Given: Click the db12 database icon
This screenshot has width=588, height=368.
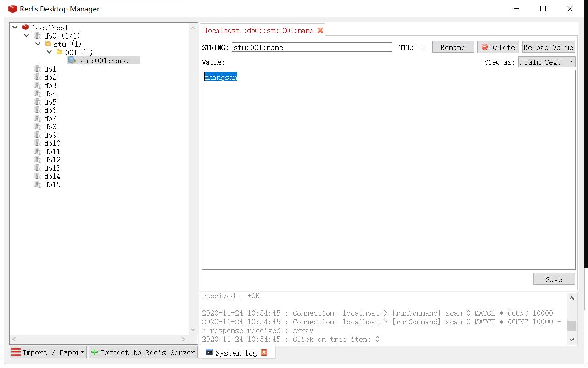Looking at the screenshot, I should [38, 160].
